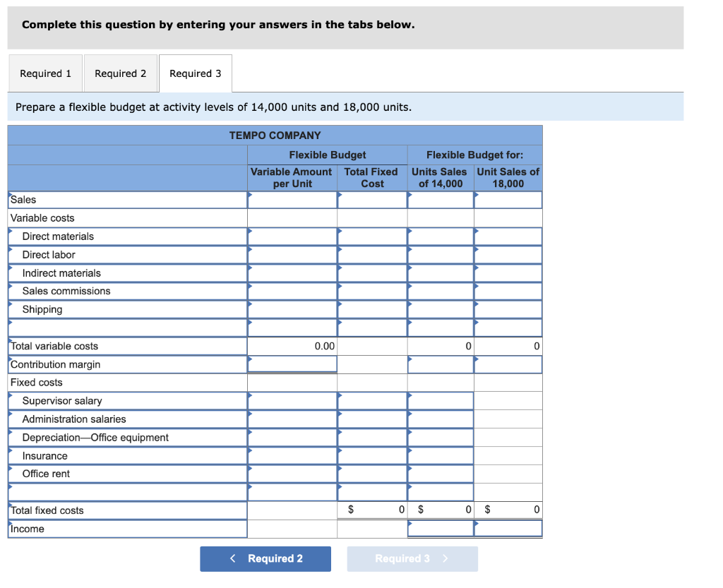723x588 pixels.
Task: Click the Insurance fixed cost cell
Action: [372, 455]
